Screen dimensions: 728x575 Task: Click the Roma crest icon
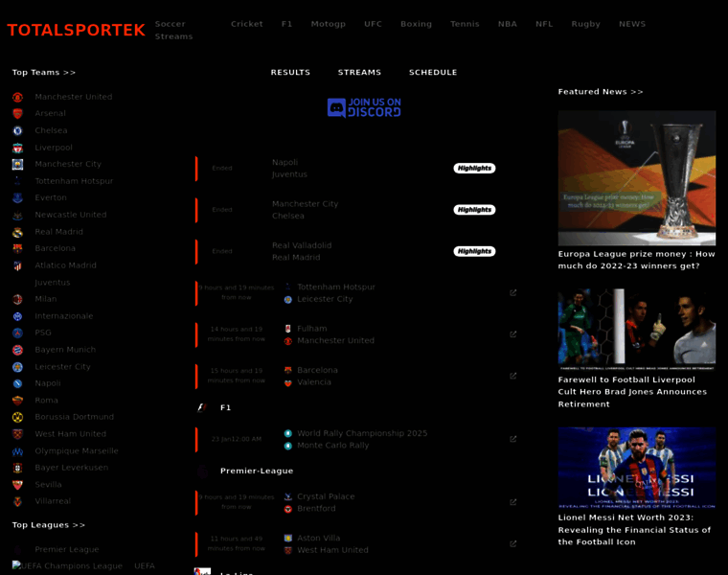[17, 401]
